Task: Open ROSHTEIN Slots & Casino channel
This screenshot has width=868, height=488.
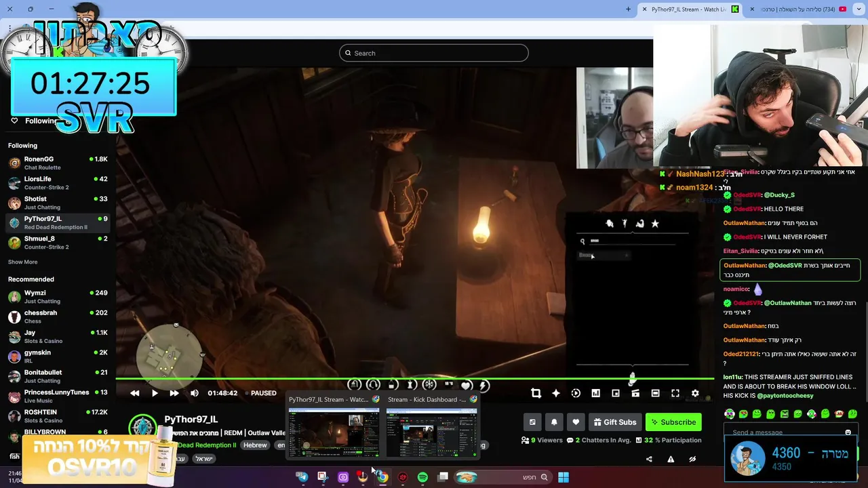Action: click(58, 416)
